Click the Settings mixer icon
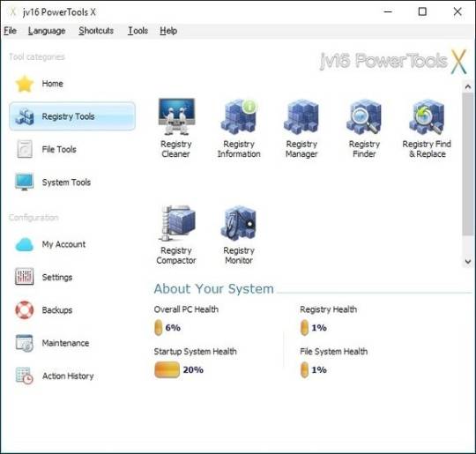 pyautogui.click(x=25, y=277)
